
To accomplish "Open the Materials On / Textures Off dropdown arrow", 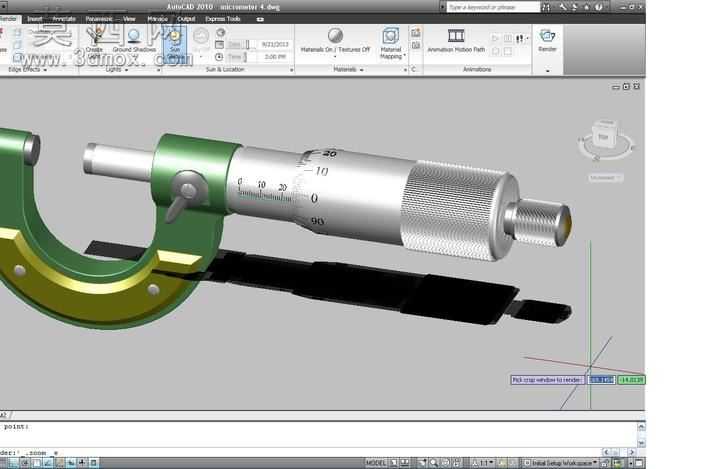I will click(x=335, y=57).
